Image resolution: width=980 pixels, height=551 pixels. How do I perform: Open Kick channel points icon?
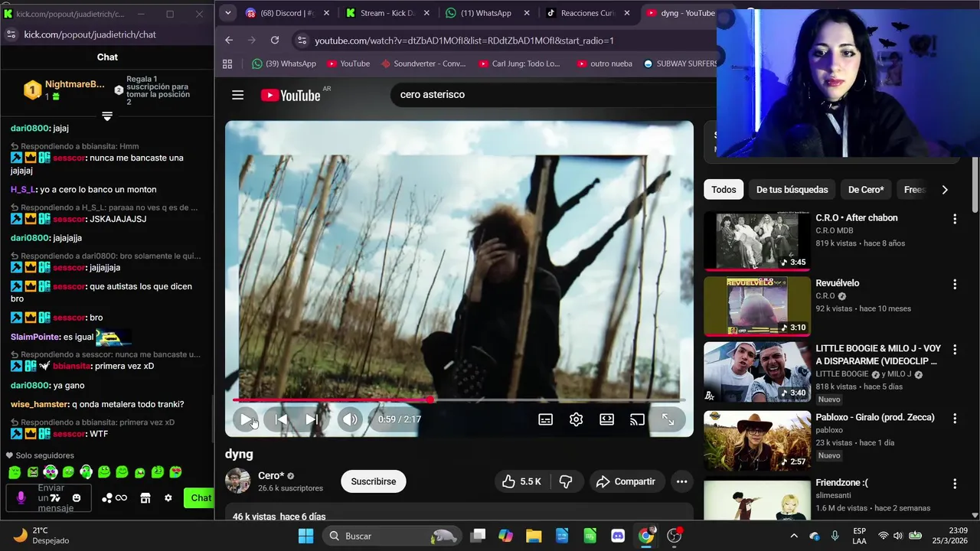114,498
